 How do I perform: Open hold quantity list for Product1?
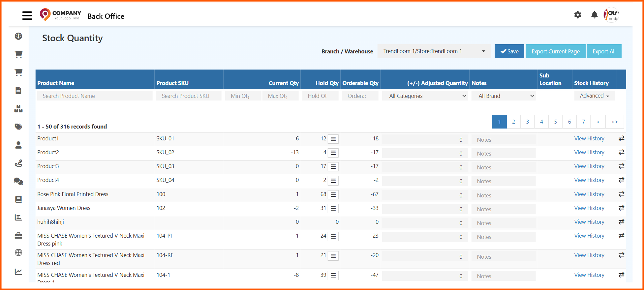coord(333,139)
